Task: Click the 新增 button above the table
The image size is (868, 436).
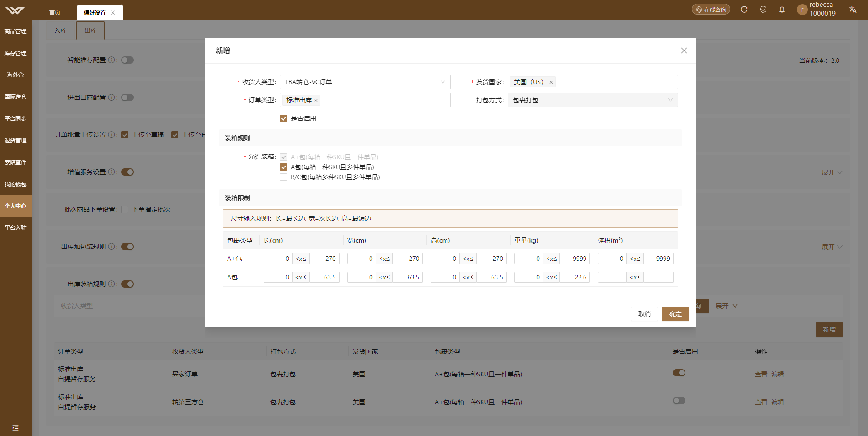Action: [x=829, y=330]
